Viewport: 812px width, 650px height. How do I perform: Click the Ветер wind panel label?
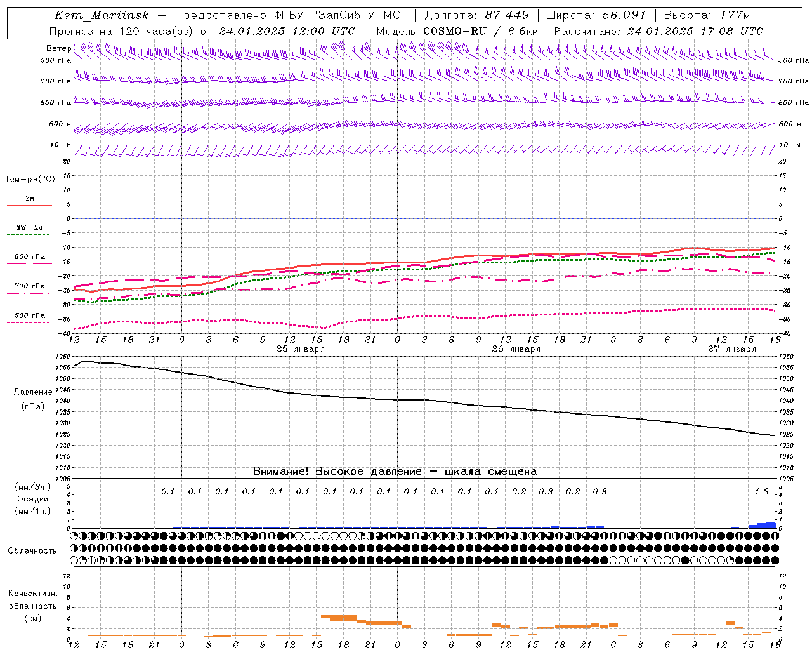[58, 48]
